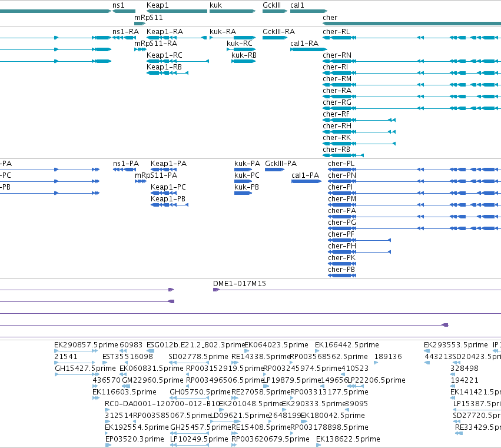
Task: Select the cher-RH transcript label
Action: click(337, 126)
